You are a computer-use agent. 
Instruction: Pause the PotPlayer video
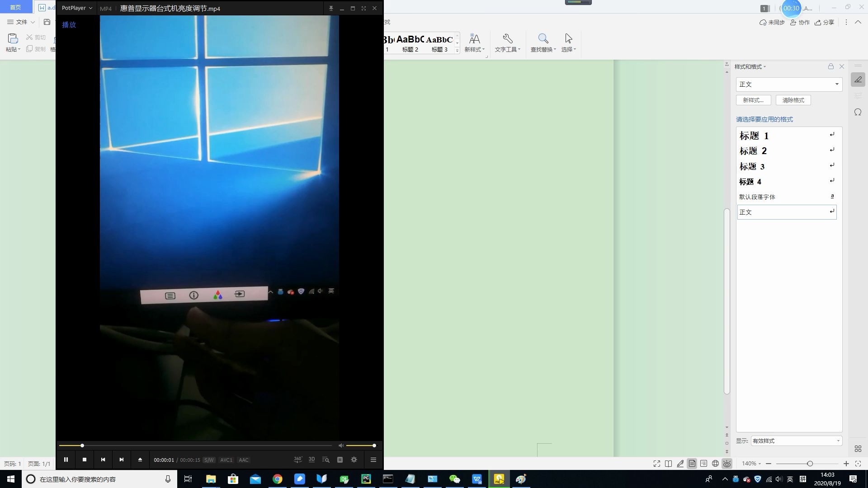click(66, 460)
